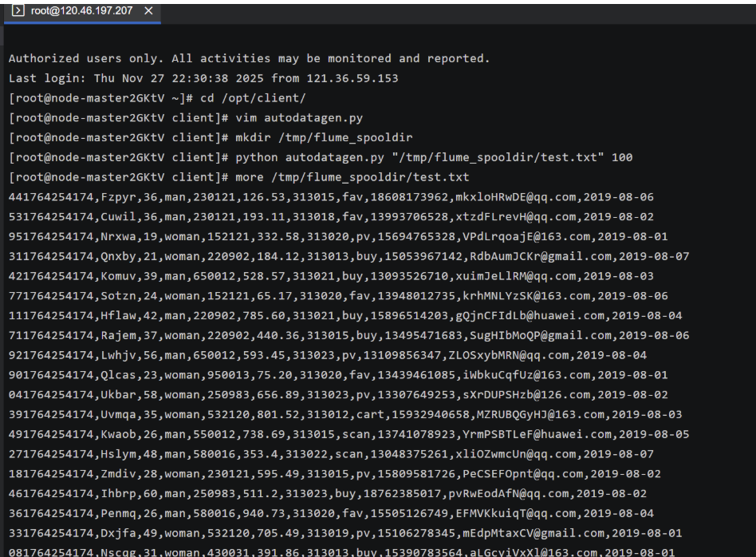Click the data row starting 041764254174,Ukbar
Viewport: 756px width, 557px height.
tap(338, 395)
